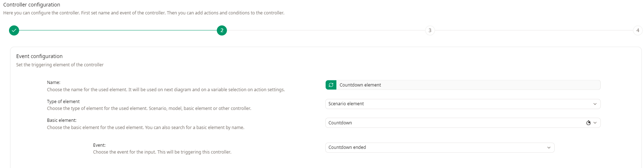Click the 'Type of element' label
Image resolution: width=644 pixels, height=168 pixels.
pos(63,102)
